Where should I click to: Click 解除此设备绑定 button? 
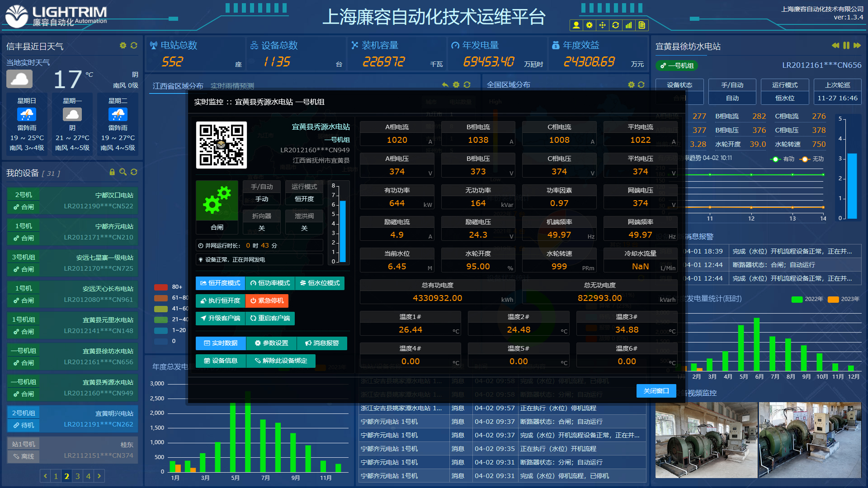[281, 361]
